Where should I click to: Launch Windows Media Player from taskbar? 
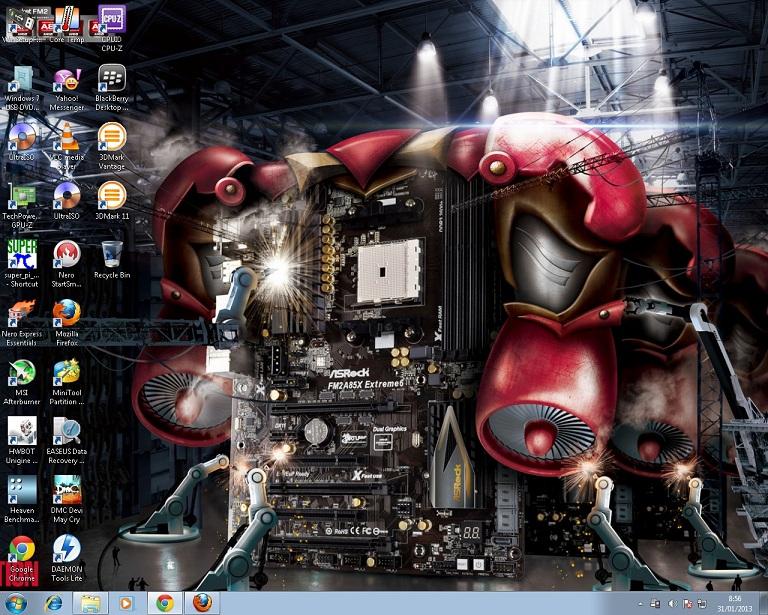coord(126,603)
